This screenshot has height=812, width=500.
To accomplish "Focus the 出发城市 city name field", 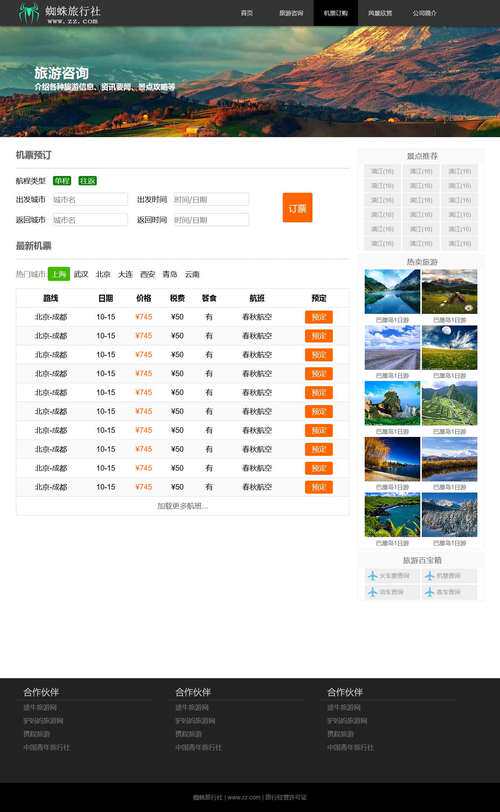I will point(90,199).
